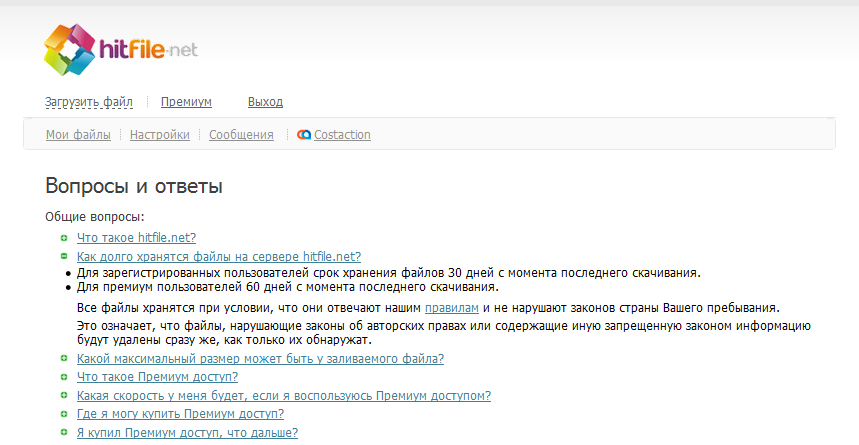Open the 'Costaction' link
This screenshot has width=859, height=445.
pos(342,135)
